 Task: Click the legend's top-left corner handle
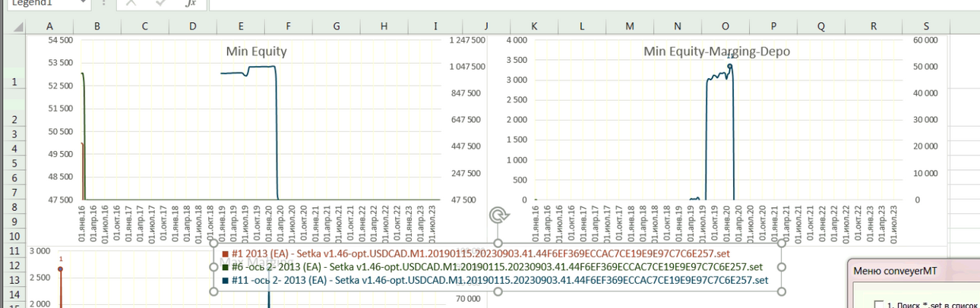214,244
